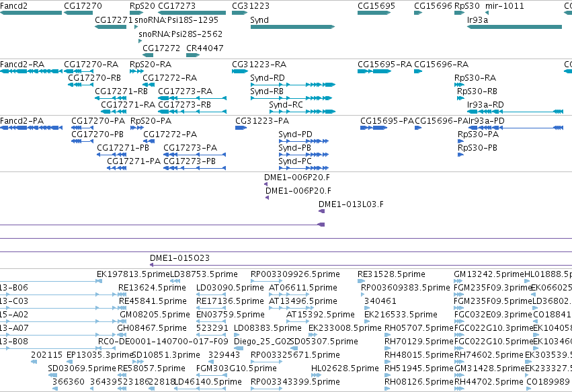Select the RpS20 gene label

[142, 6]
